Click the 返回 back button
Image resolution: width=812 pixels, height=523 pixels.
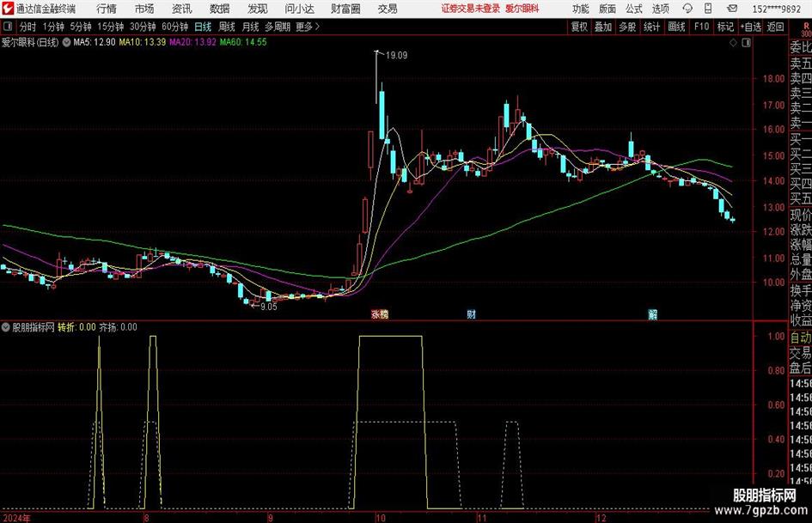(x=775, y=27)
